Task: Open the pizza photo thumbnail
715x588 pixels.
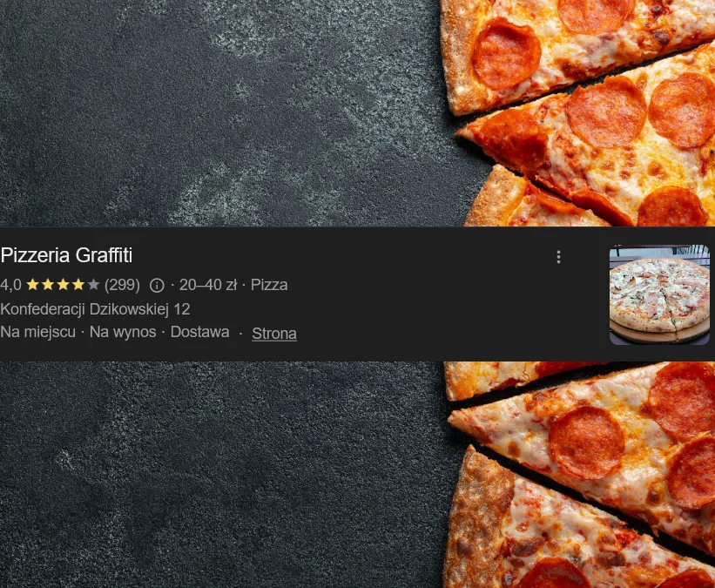Action: click(659, 294)
